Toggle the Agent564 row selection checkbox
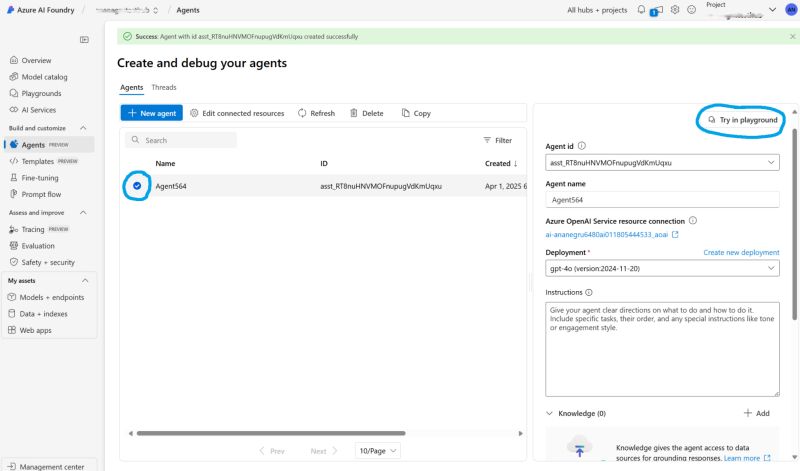The width and height of the screenshot is (800, 471). pyautogui.click(x=137, y=186)
